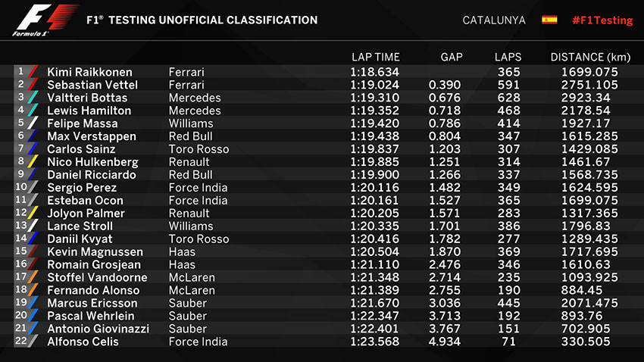Click the LAP TIME column header
The width and height of the screenshot is (644, 362).
[375, 57]
